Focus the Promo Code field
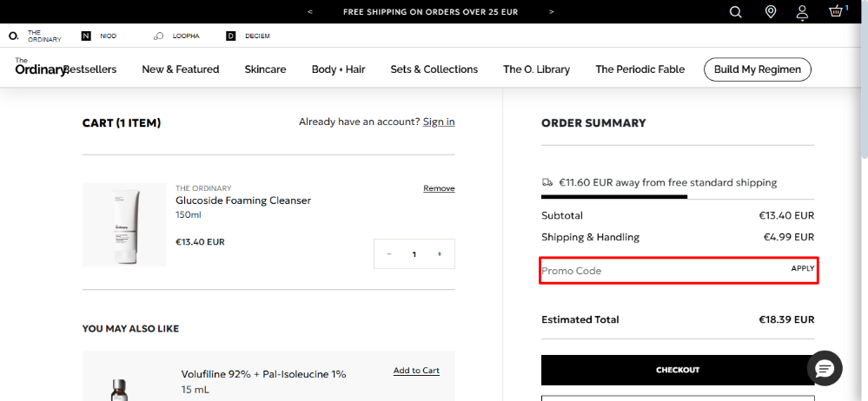Screen dimensions: 868x401 click(661, 271)
